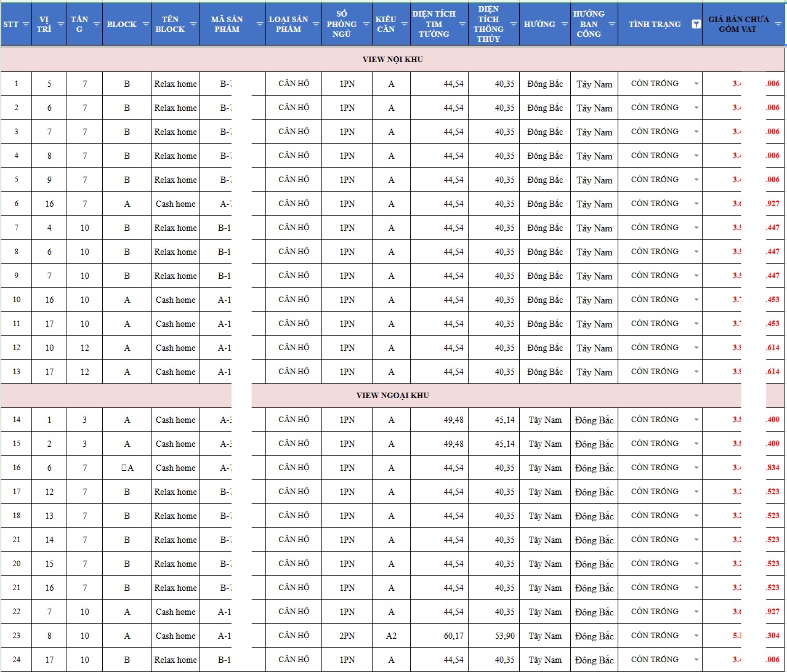Open the VỊ TRÍ column filter icon

[60, 25]
